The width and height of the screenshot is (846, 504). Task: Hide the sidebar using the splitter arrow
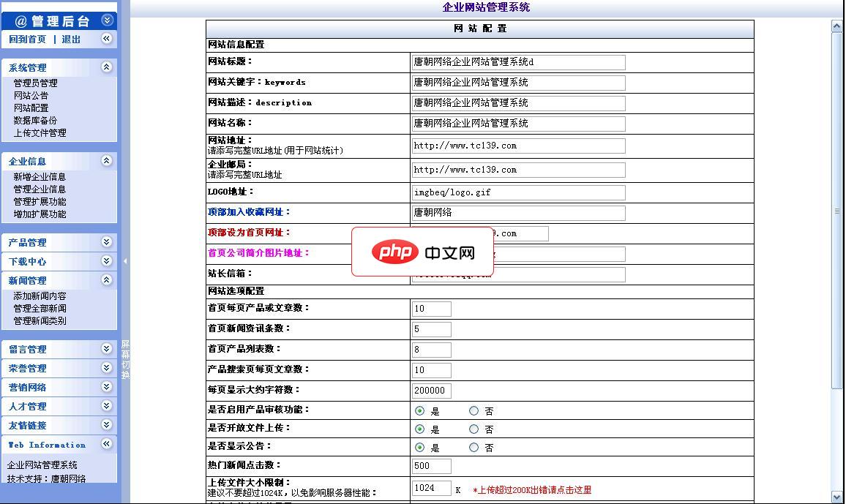pos(125,261)
